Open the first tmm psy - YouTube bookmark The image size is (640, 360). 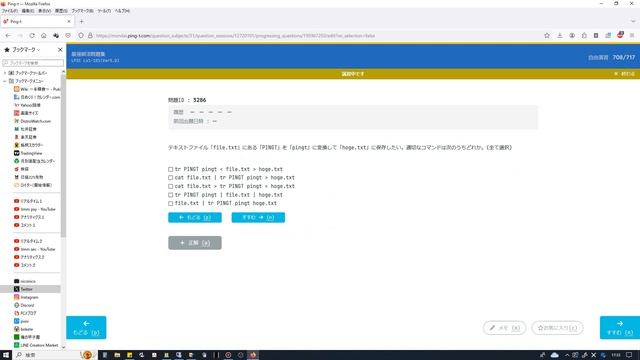coord(34,209)
